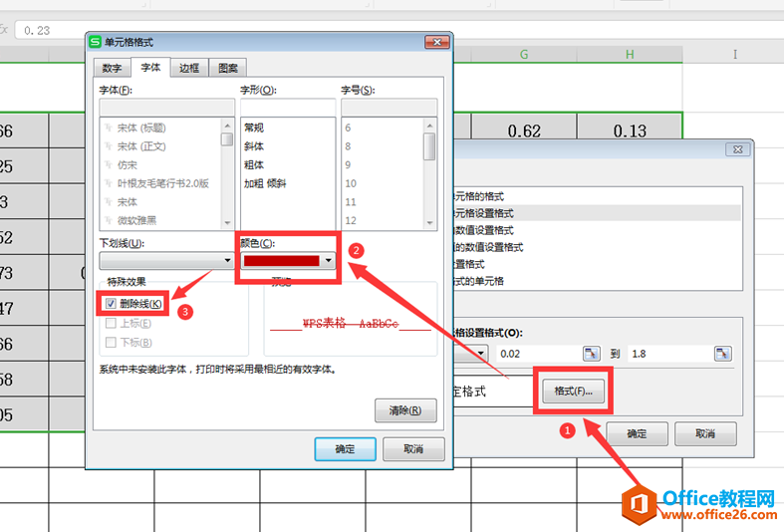
Task: Toggle the 删除线(K) checkbox
Action: 111,304
